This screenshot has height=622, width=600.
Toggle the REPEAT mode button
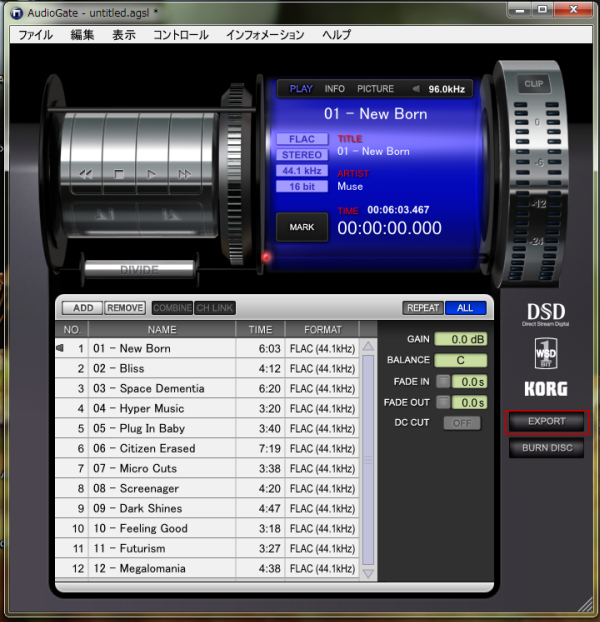pyautogui.click(x=423, y=308)
